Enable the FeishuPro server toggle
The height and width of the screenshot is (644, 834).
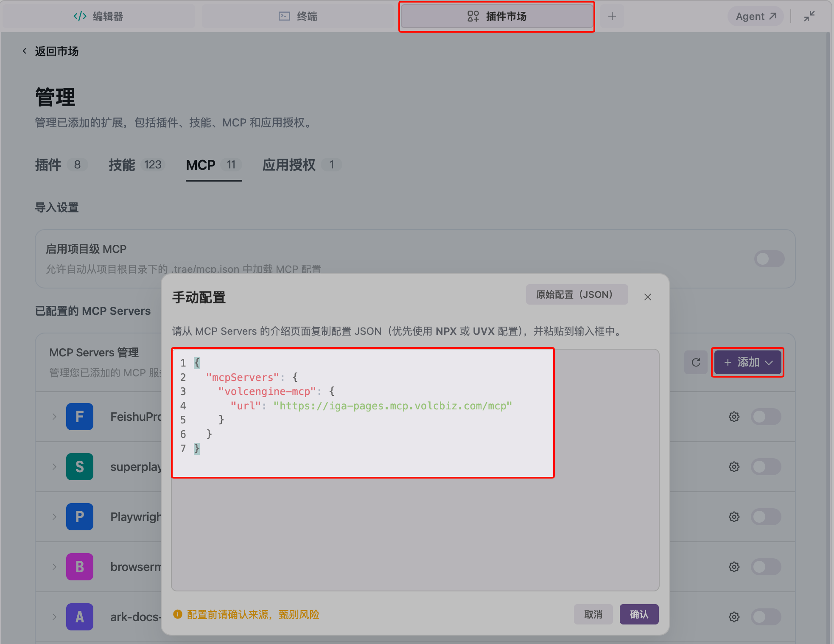(x=766, y=417)
